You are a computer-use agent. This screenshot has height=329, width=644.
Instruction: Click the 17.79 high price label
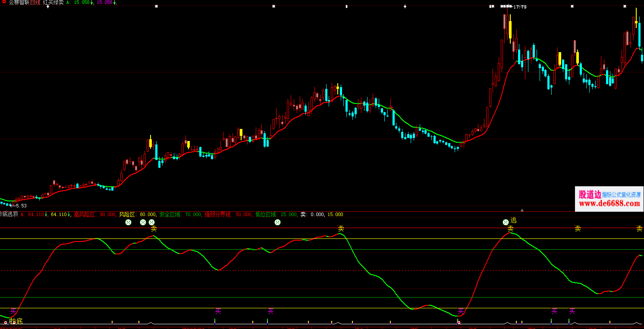click(x=519, y=7)
